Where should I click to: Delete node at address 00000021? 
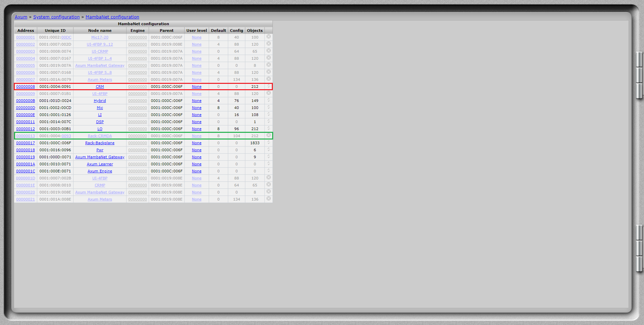tap(268, 199)
